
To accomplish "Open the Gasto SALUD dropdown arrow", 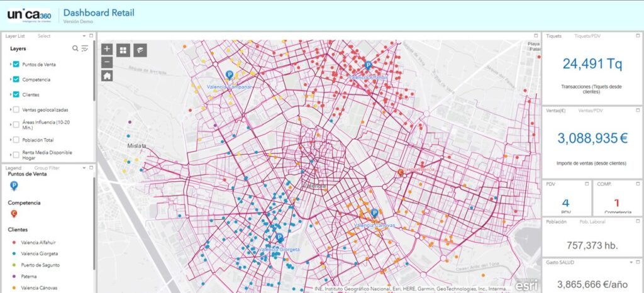I will (631, 262).
